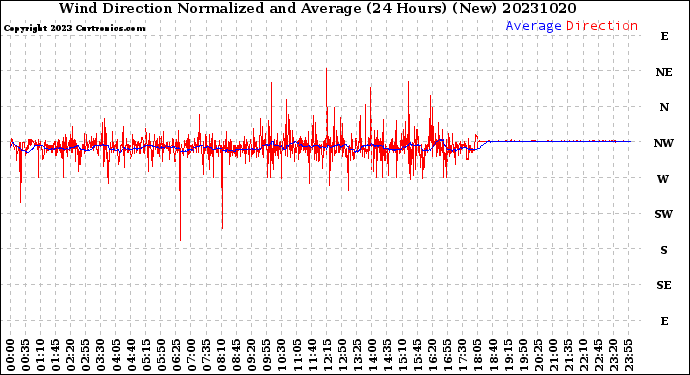Select the red "Direction" legend label

click(x=602, y=26)
